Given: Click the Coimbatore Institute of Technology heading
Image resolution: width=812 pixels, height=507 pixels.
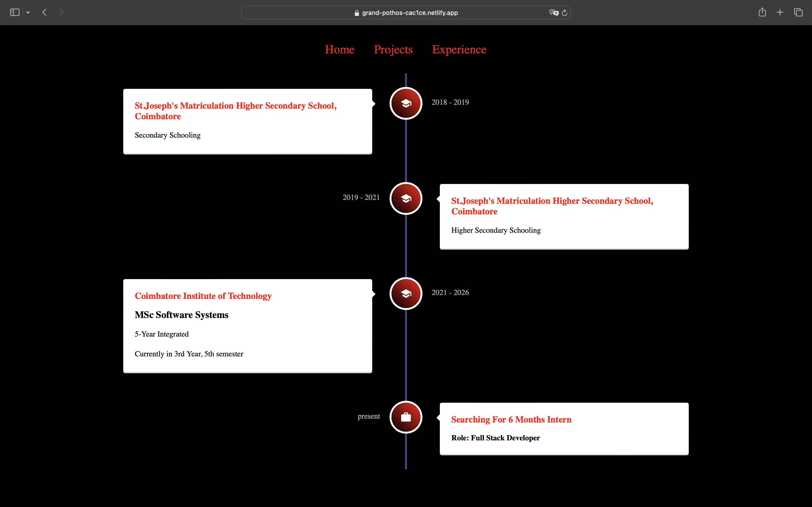Looking at the screenshot, I should 203,296.
